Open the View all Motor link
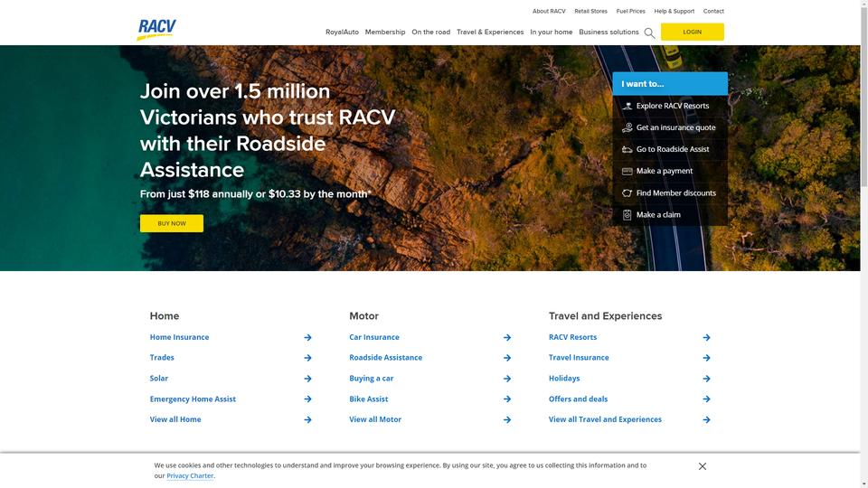 (375, 419)
